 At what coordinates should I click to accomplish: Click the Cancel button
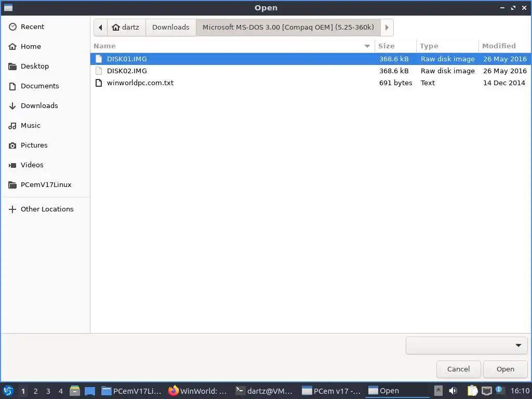458,369
